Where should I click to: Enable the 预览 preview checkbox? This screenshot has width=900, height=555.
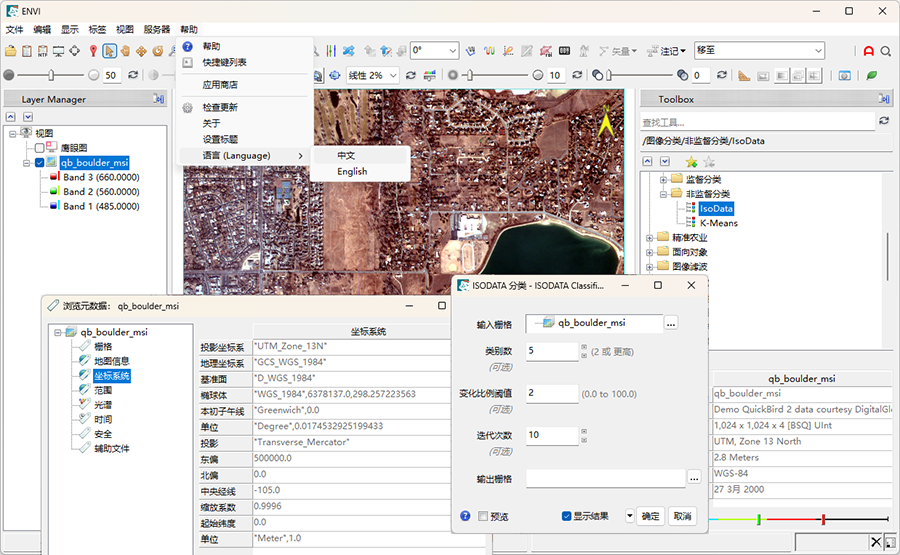tap(483, 516)
